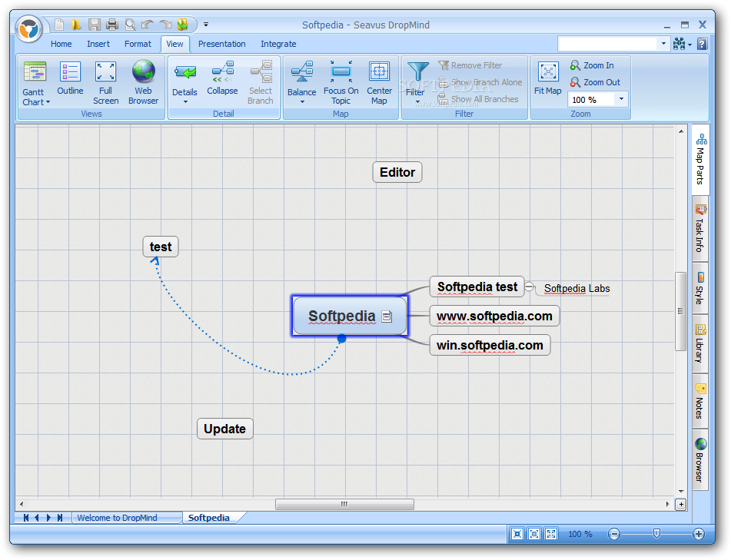Click the green export icon in quick toolbar
This screenshot has height=560, width=731.
coord(183,25)
